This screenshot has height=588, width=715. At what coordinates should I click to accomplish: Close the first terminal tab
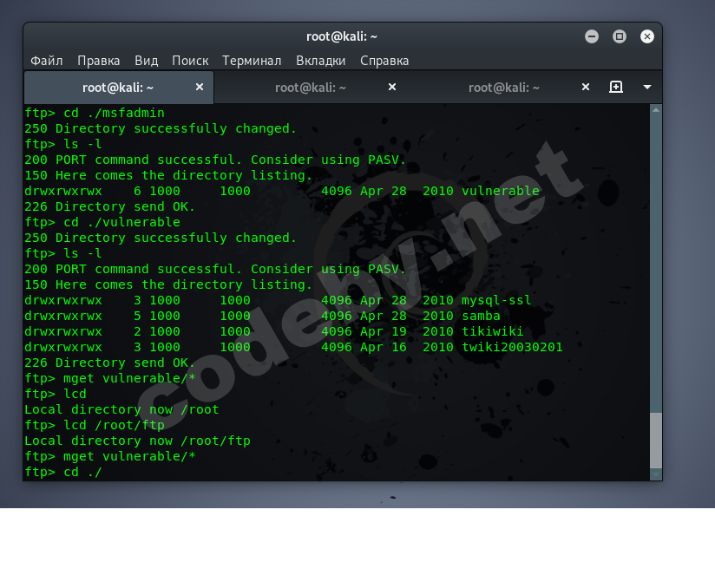coord(200,87)
